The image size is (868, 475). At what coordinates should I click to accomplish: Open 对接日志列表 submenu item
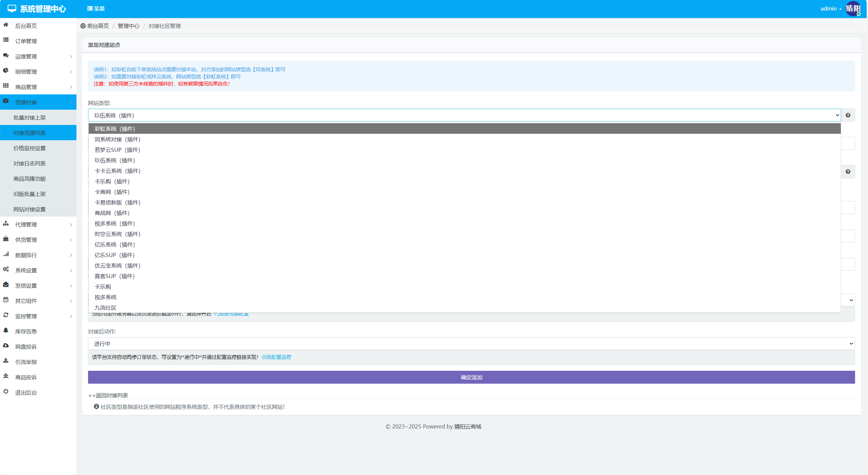(x=38, y=163)
